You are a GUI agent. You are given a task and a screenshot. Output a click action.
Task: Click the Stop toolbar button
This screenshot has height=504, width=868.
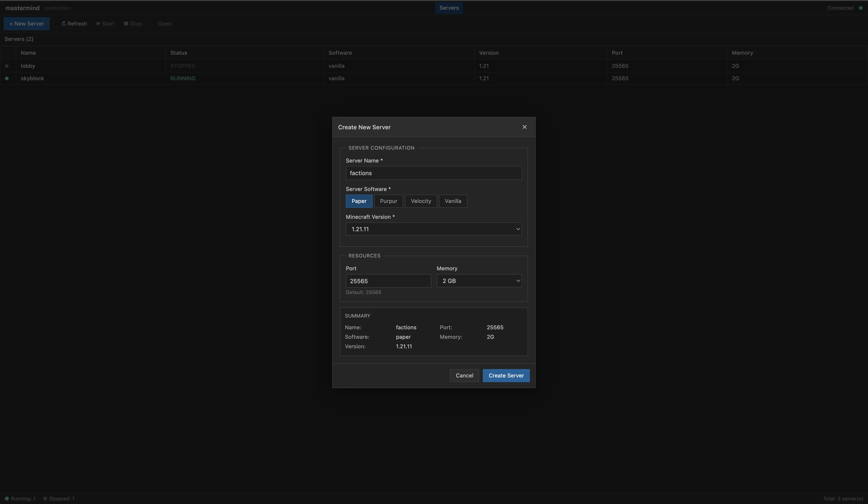click(133, 24)
